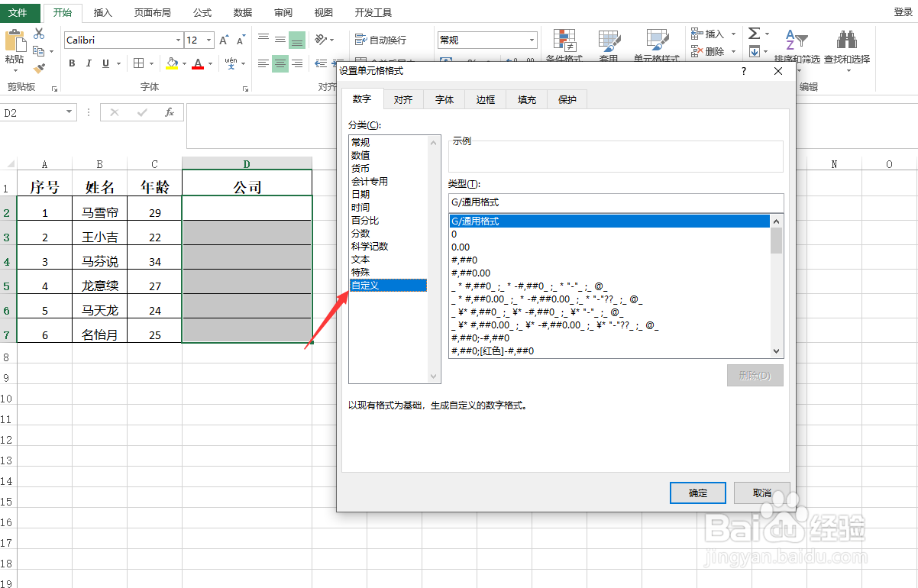Click the Copy icon in clipboard group
This screenshot has height=588, width=918.
39,51
